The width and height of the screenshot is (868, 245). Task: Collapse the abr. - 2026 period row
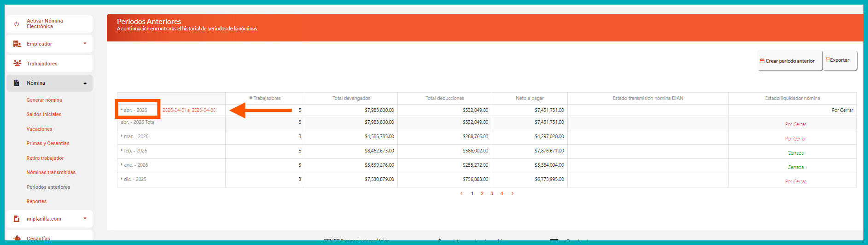point(122,110)
